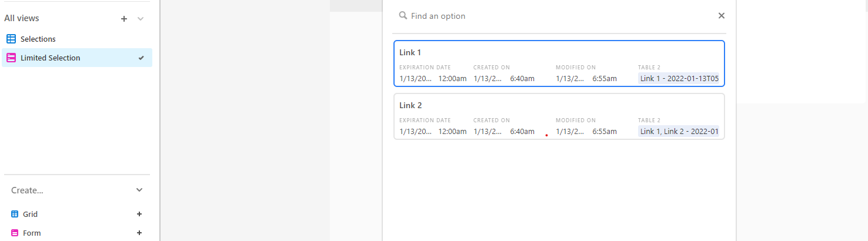The width and height of the screenshot is (868, 241).
Task: Add a new Grid view with the plus
Action: [x=139, y=215]
